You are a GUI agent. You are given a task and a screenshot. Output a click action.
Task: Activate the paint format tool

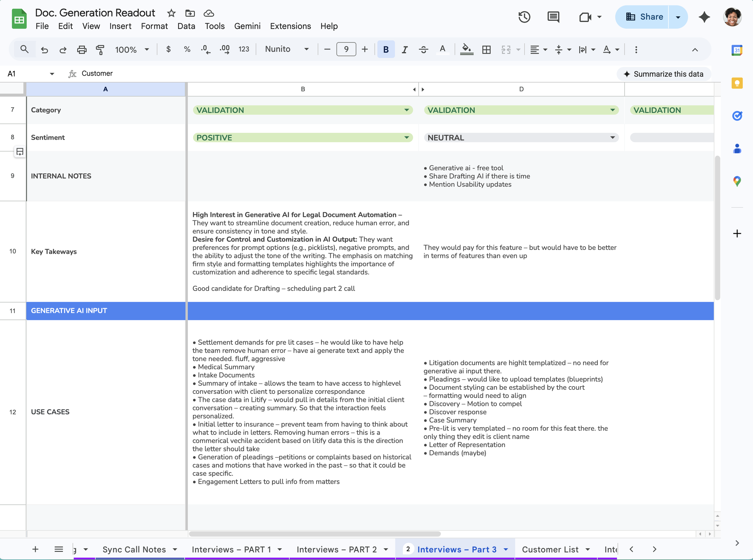tap(100, 50)
